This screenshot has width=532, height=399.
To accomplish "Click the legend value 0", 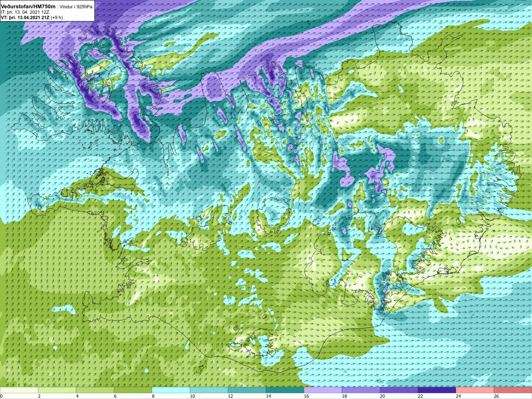I will point(1,396).
